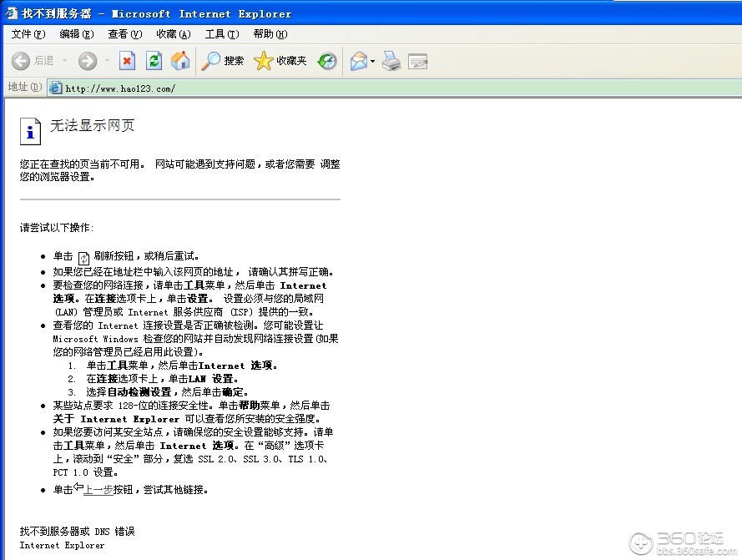
Task: Click the line PCT 1.0 设置
Action: point(86,472)
